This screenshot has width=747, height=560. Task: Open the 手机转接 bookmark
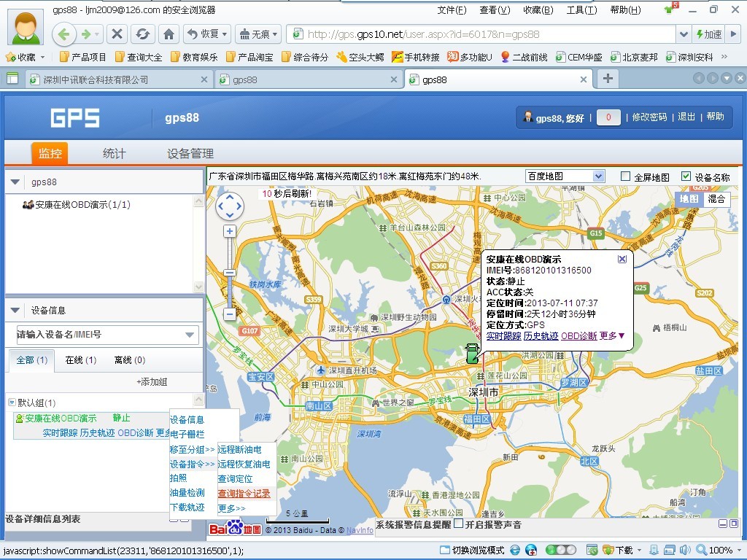pos(415,57)
